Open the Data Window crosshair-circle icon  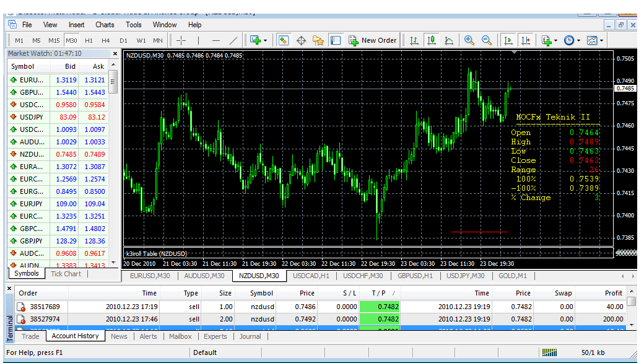click(301, 40)
